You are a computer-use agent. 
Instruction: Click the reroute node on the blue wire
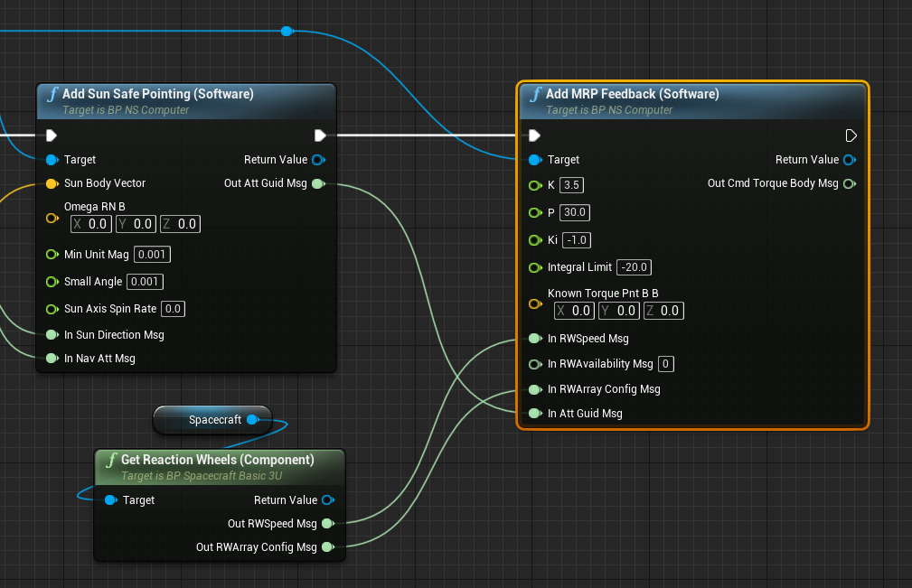point(287,31)
